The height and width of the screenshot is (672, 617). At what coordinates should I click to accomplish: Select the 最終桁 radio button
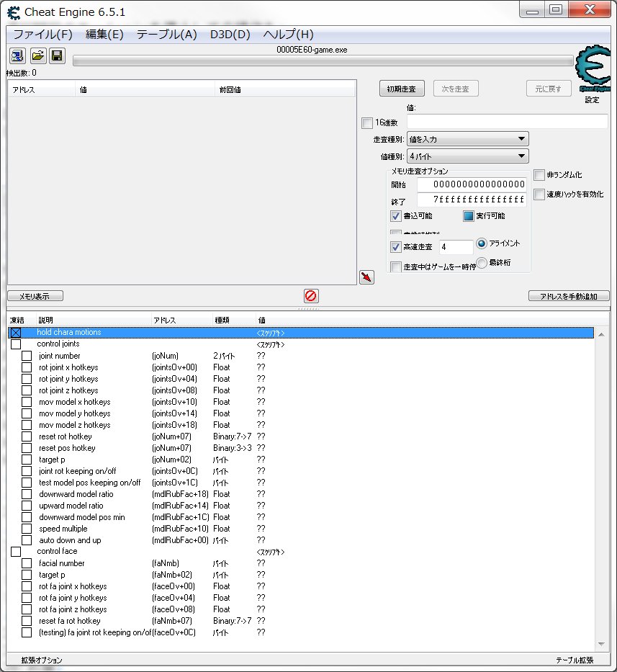pos(482,263)
